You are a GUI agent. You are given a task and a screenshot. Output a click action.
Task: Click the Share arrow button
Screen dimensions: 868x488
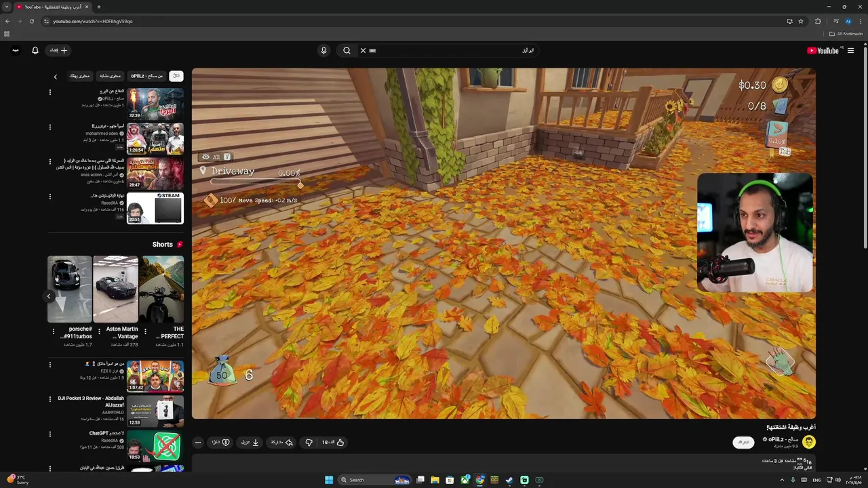[x=281, y=443]
